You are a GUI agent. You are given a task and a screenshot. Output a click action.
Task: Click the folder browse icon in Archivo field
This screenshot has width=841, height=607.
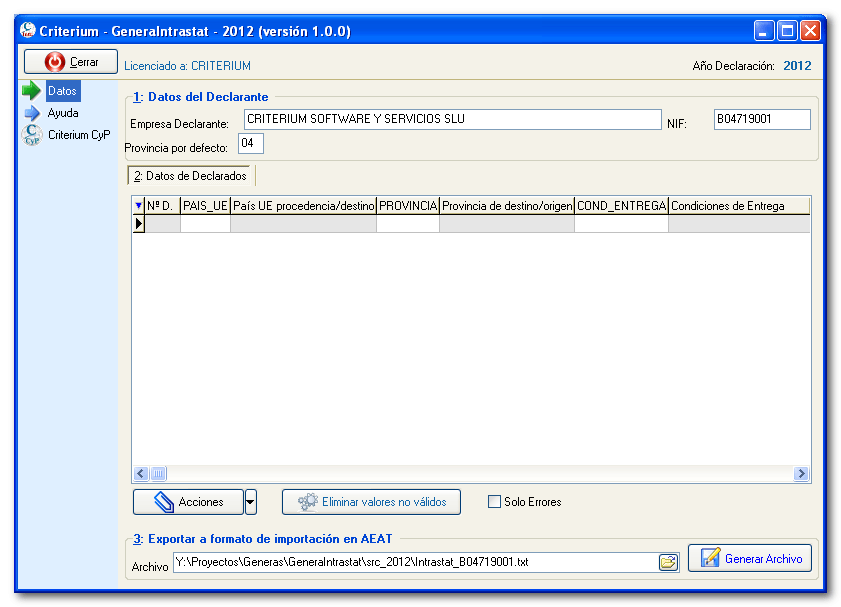668,562
